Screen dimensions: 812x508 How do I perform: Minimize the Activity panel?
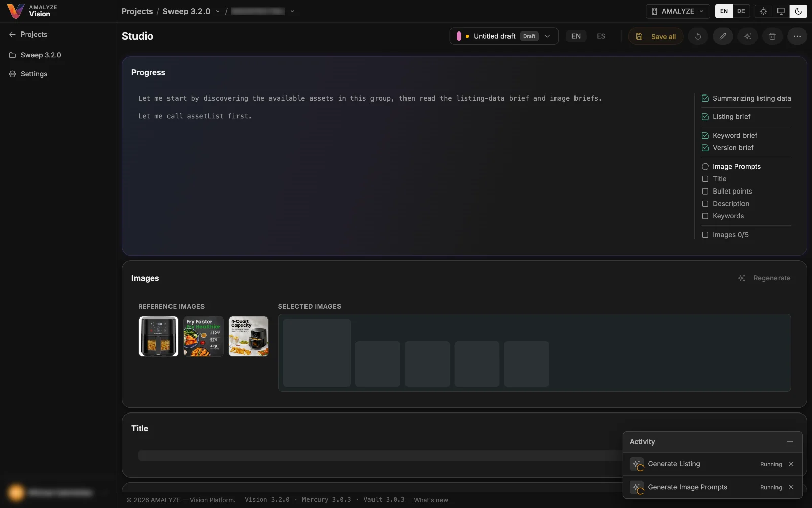coord(790,442)
